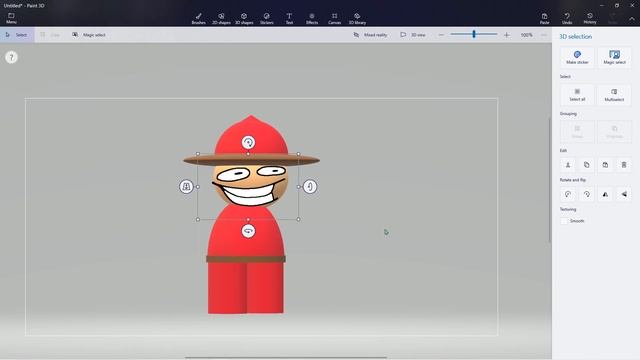Open Mixed reality view
Image resolution: width=640 pixels, height=360 pixels.
(x=370, y=35)
